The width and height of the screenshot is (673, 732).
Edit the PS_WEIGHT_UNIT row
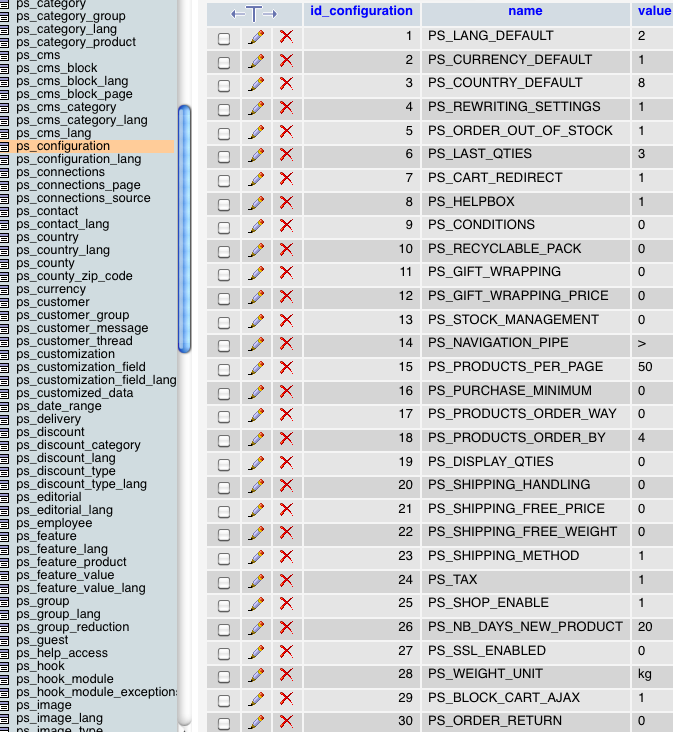click(x=256, y=675)
